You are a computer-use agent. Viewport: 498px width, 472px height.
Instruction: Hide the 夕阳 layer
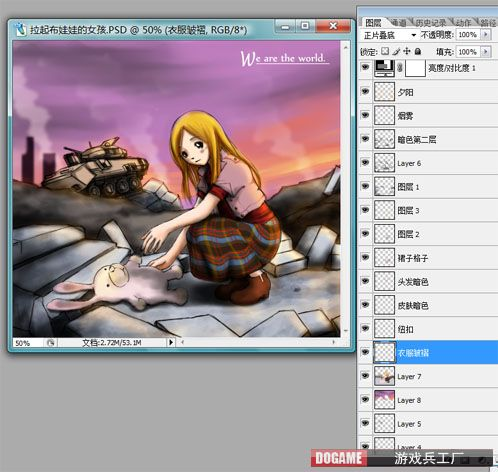[365, 91]
